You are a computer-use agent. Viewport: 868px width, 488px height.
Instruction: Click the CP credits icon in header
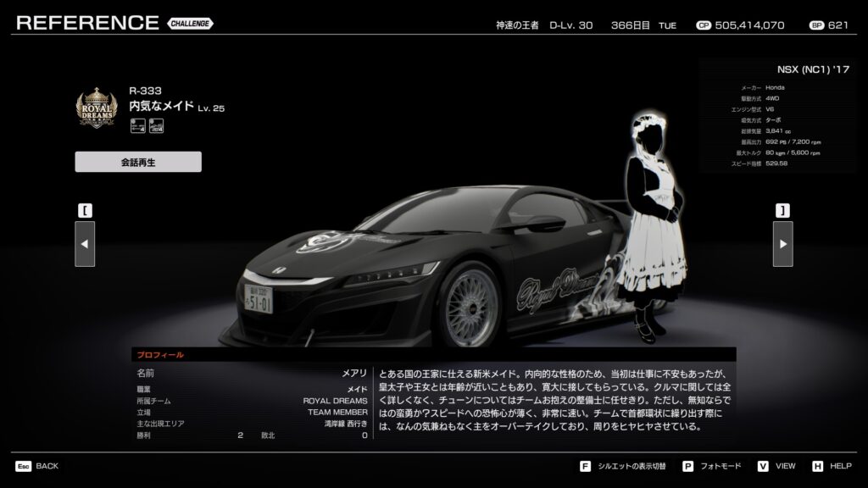click(x=703, y=25)
